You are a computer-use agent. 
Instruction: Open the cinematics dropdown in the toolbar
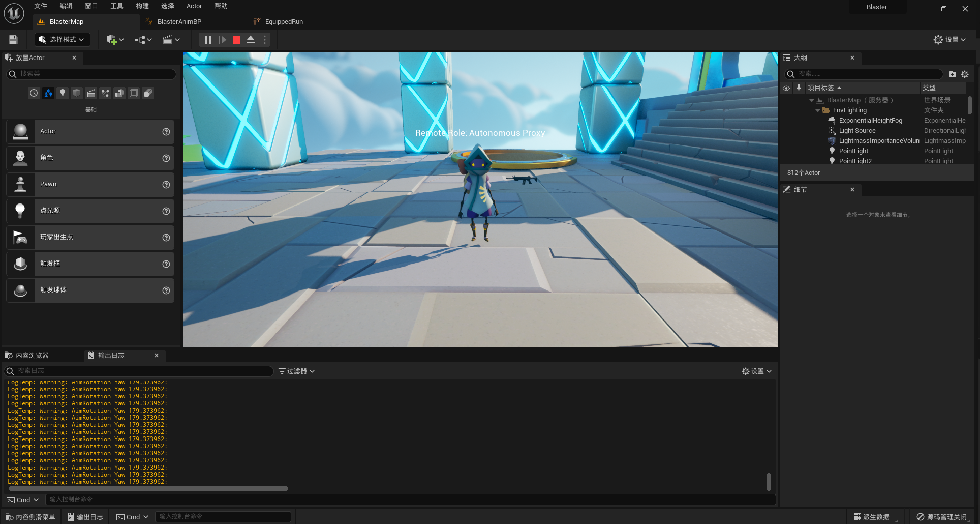coord(171,40)
